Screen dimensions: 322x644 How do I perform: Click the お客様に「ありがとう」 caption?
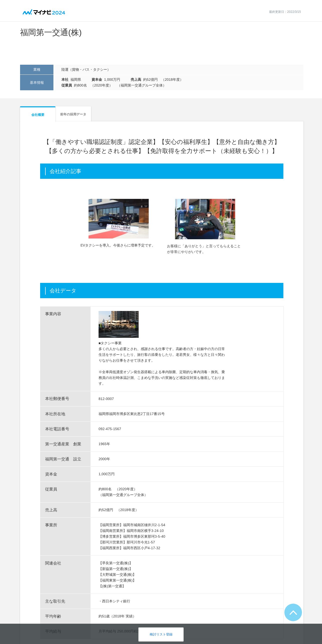tap(204, 249)
